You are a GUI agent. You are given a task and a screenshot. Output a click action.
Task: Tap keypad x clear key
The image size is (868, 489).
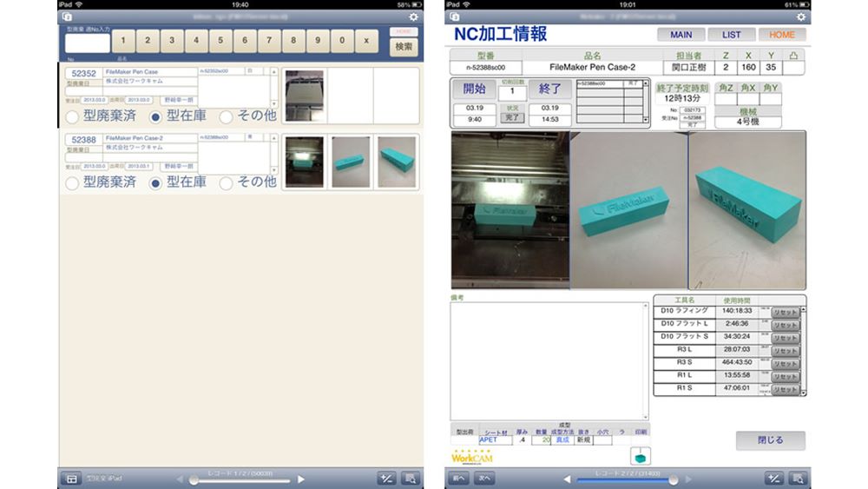pos(366,41)
